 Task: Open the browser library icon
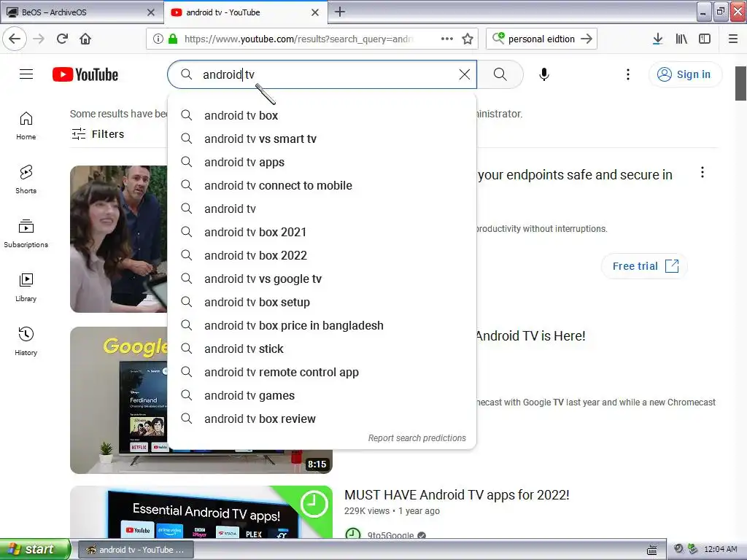click(681, 39)
